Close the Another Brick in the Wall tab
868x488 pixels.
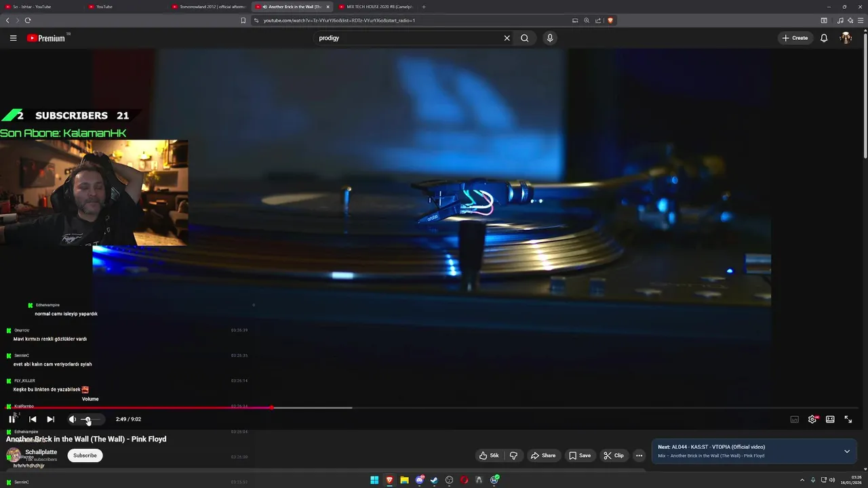(328, 7)
